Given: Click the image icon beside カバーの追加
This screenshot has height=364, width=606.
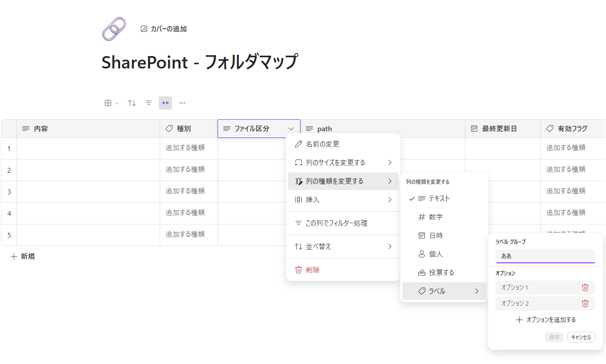Looking at the screenshot, I should (144, 29).
